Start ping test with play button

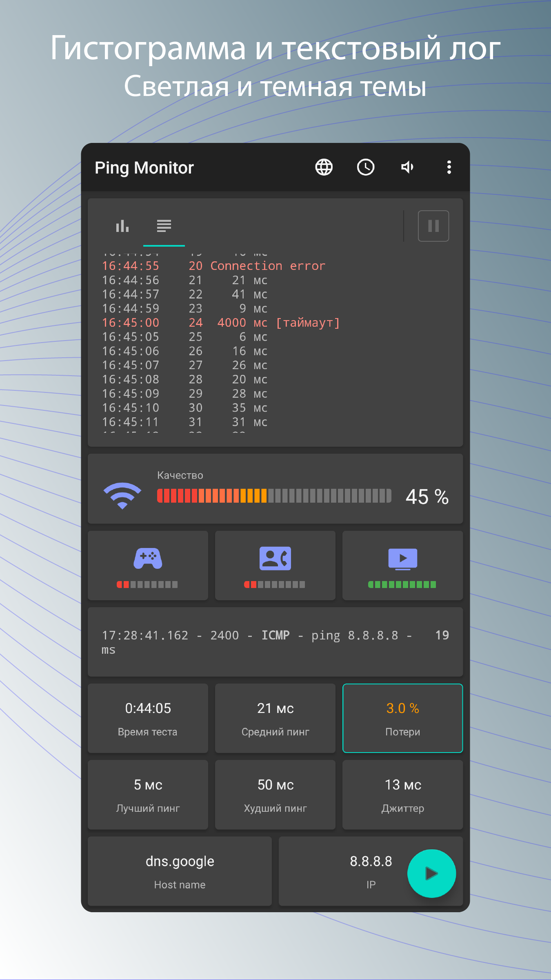431,873
